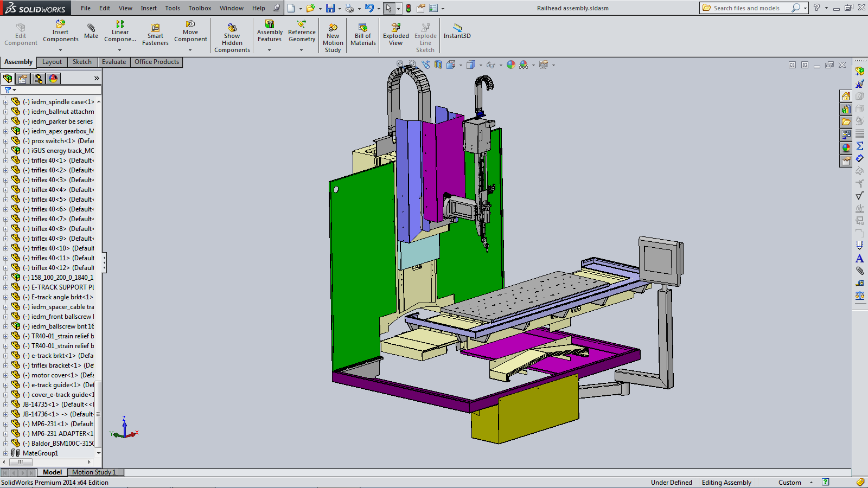The width and height of the screenshot is (868, 488).
Task: Activate the Move Component tool
Action: pyautogui.click(x=190, y=31)
